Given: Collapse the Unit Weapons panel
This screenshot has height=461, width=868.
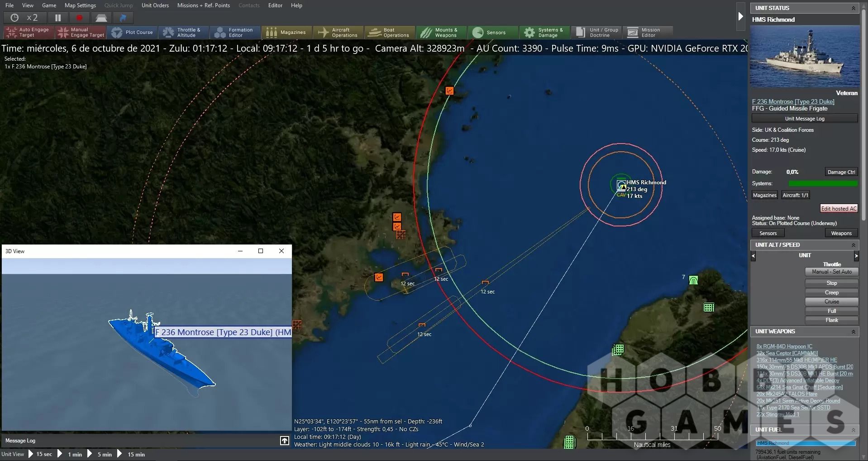Looking at the screenshot, I should (854, 331).
